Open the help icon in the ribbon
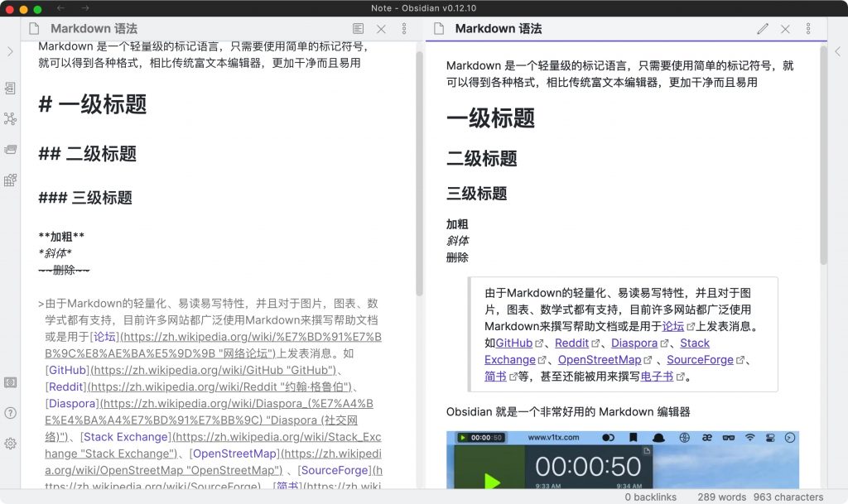This screenshot has height=504, width=848. tap(10, 413)
